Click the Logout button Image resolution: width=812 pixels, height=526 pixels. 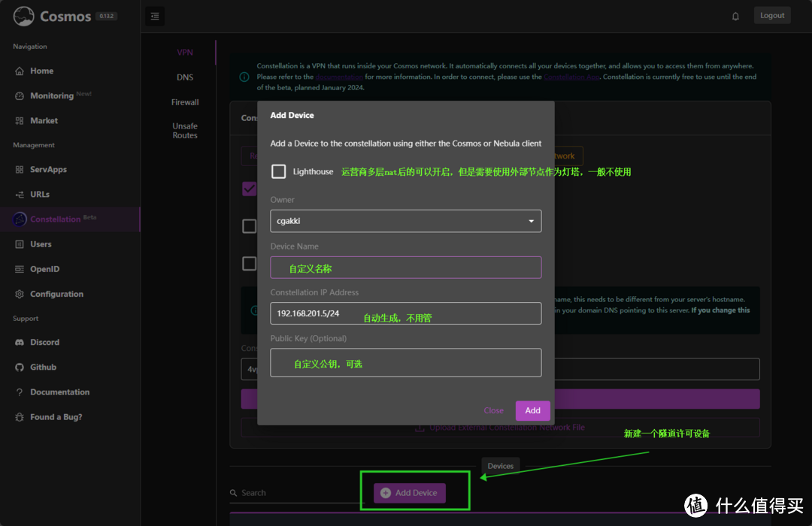tap(772, 16)
